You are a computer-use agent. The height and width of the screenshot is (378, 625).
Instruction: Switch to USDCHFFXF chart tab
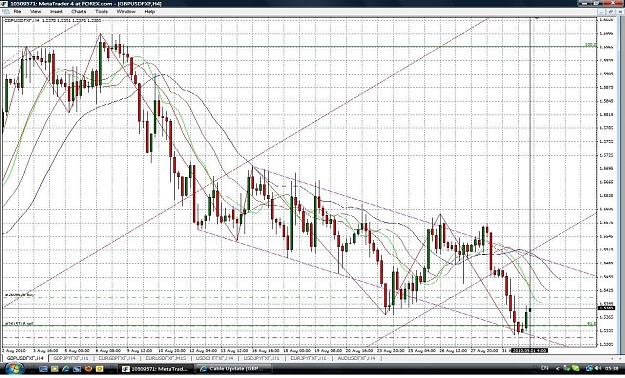pos(214,358)
